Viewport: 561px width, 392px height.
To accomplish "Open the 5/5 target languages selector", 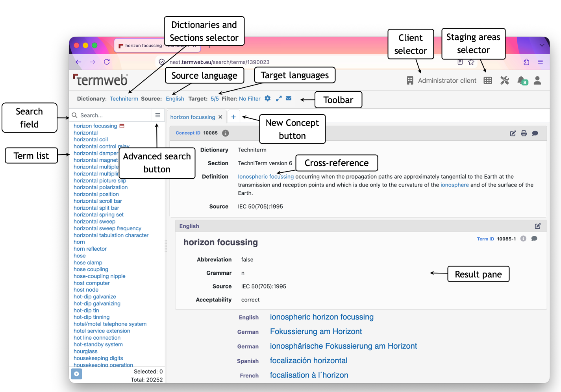I will [215, 99].
